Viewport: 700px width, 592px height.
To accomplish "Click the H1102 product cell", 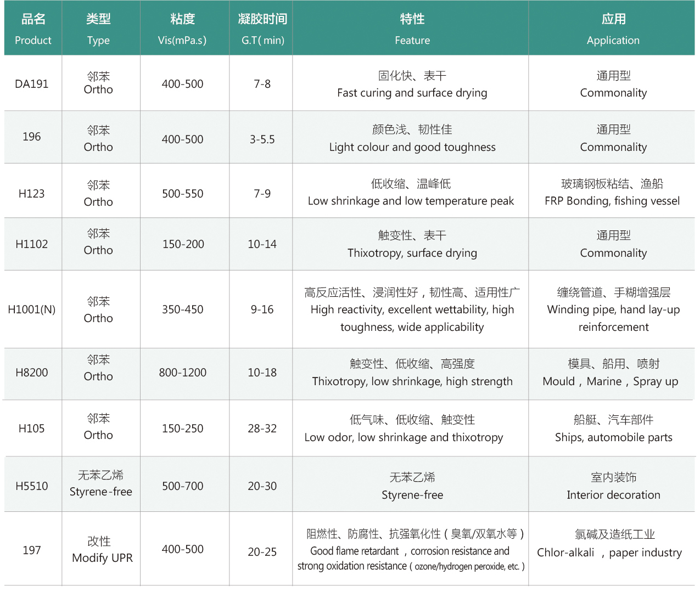I will [32, 244].
